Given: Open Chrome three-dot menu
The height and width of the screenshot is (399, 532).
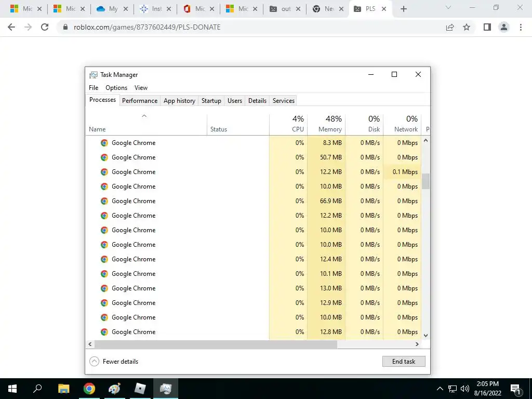Looking at the screenshot, I should coord(521,27).
